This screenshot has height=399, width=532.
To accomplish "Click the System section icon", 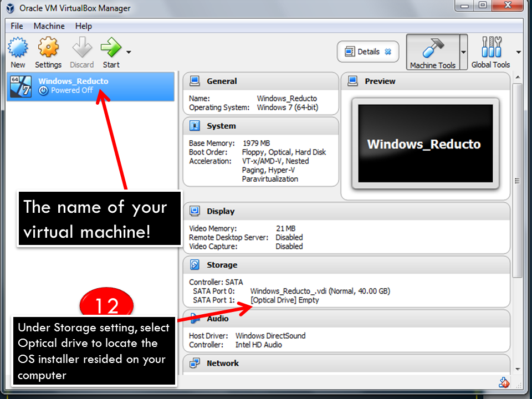I will [194, 126].
